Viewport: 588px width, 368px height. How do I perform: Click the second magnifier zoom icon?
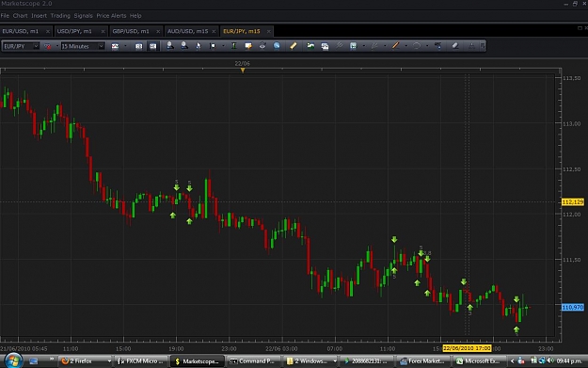coord(184,46)
